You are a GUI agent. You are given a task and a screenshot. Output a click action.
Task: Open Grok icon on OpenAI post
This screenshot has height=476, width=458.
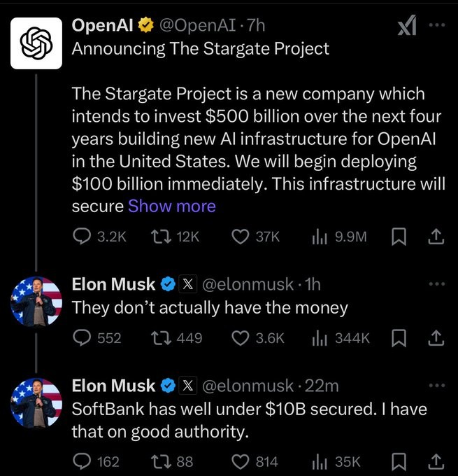pos(407,27)
